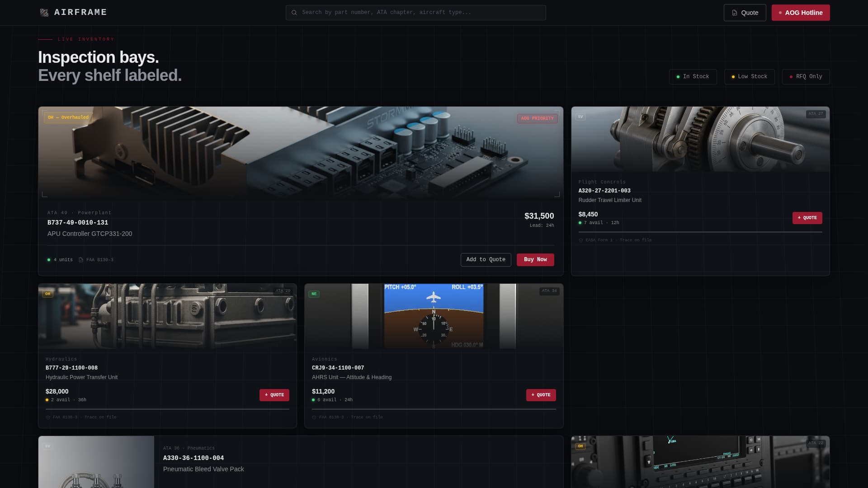The width and height of the screenshot is (868, 488).
Task: Click the AOG PRIORITY badge
Action: tap(538, 118)
